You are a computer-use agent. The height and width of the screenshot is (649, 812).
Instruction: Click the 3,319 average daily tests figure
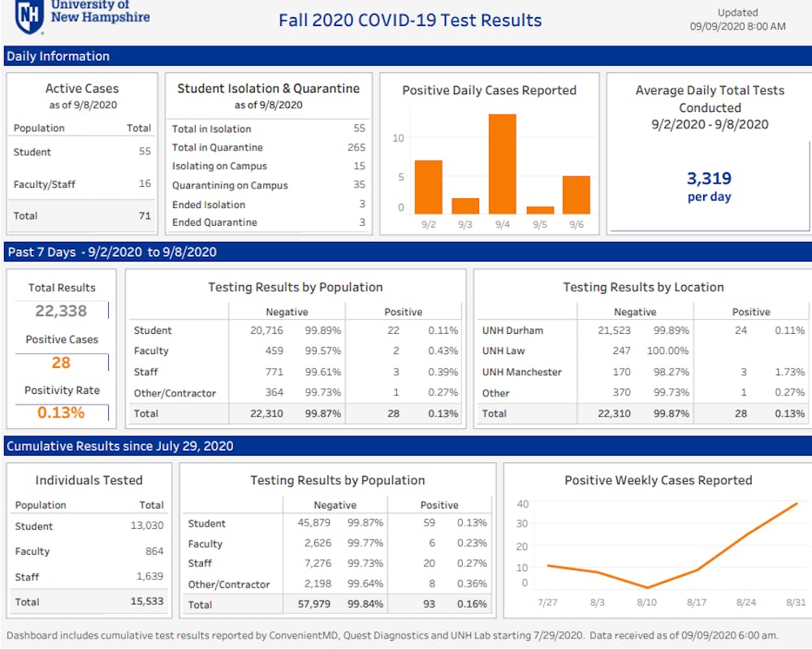[x=709, y=179]
